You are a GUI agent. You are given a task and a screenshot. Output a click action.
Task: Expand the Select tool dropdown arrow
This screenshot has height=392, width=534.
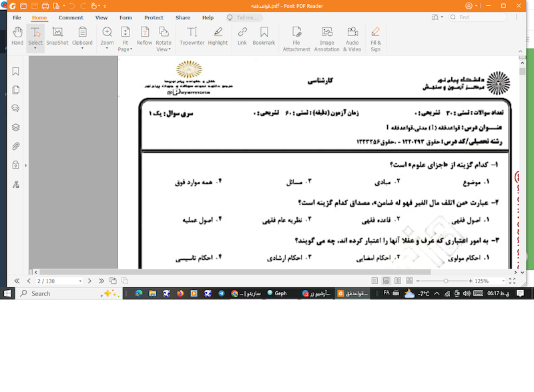click(35, 48)
